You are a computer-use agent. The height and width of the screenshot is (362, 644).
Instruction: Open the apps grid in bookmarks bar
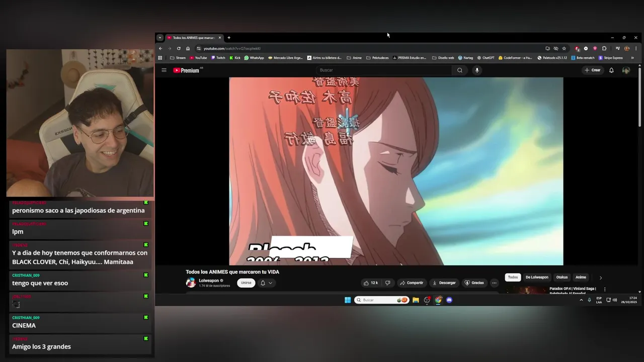click(160, 58)
